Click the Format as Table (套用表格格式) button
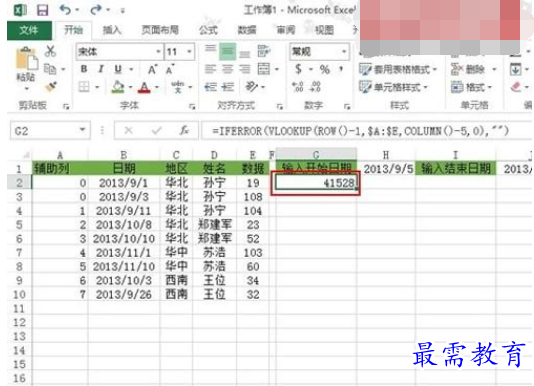The image size is (534, 386). 398,70
